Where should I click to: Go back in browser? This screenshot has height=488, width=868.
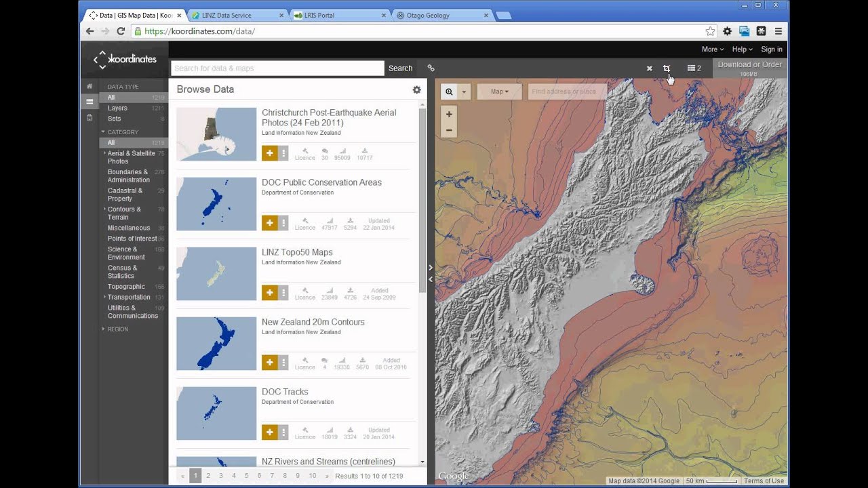point(90,31)
